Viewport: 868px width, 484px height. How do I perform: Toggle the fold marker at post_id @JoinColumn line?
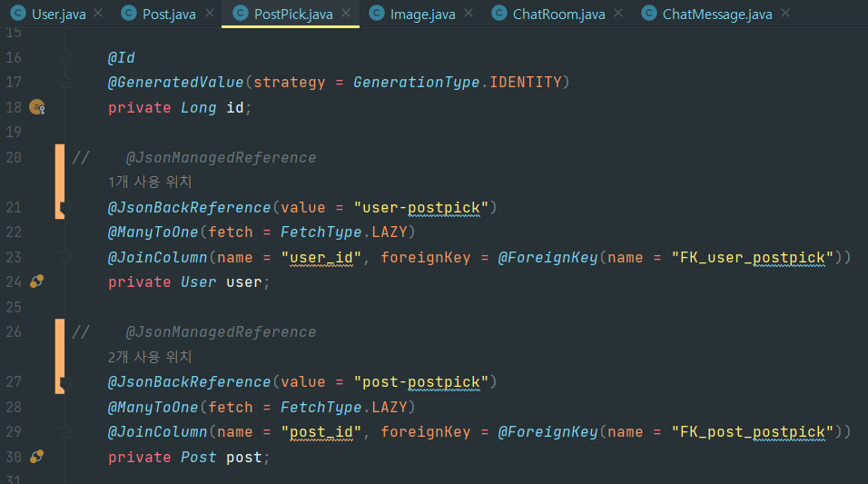point(64,431)
